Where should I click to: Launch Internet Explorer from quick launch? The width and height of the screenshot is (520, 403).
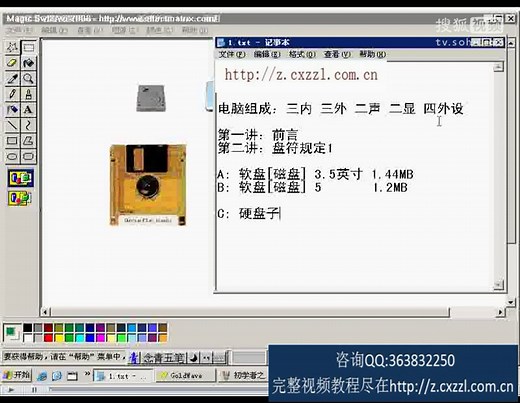[42, 376]
